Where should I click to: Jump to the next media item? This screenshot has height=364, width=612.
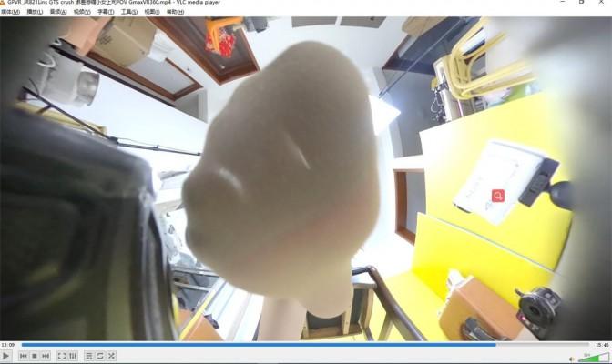(x=46, y=356)
